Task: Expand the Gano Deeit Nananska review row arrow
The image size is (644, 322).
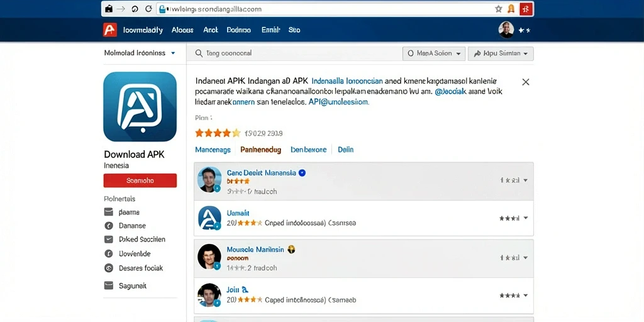Action: 525,180
